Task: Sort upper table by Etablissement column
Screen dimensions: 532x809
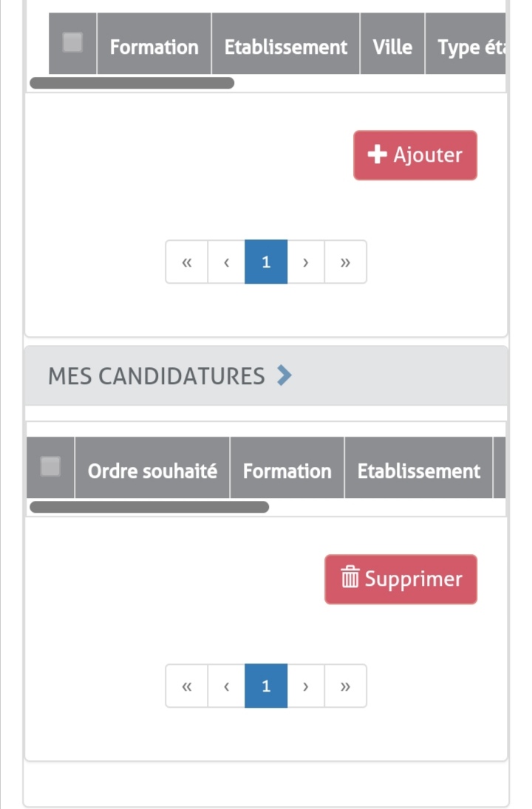Action: click(x=285, y=47)
